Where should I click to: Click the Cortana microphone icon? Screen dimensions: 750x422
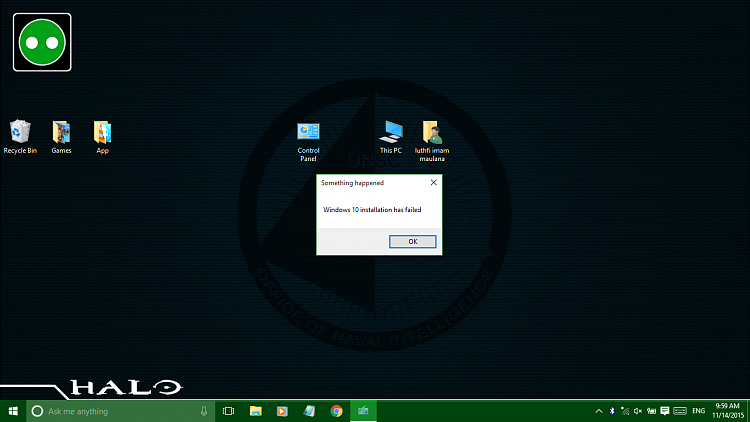[204, 411]
